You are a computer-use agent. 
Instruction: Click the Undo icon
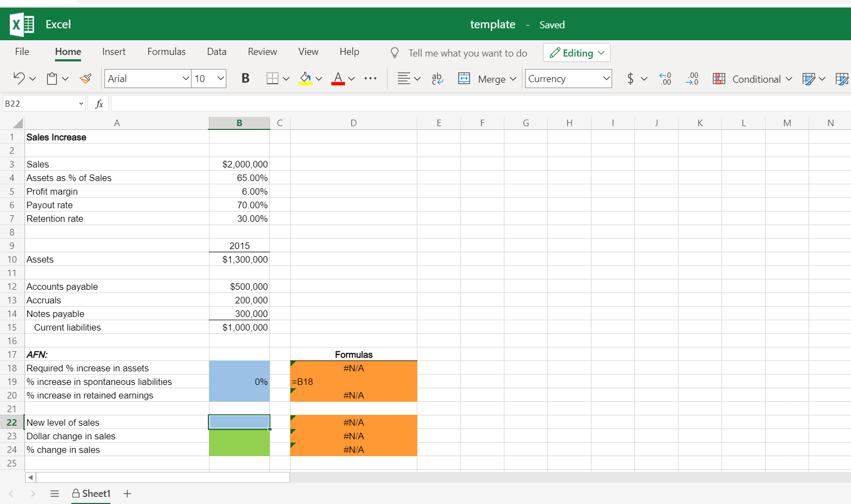(20, 78)
